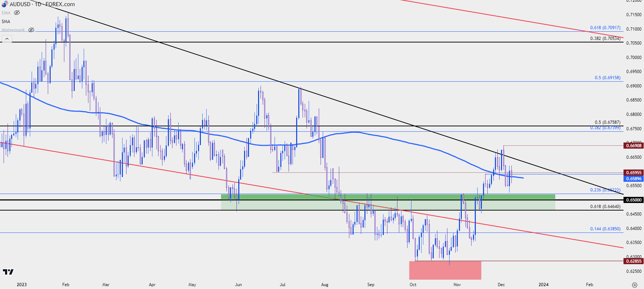Click the Dec label on time axis

pyautogui.click(x=501, y=285)
